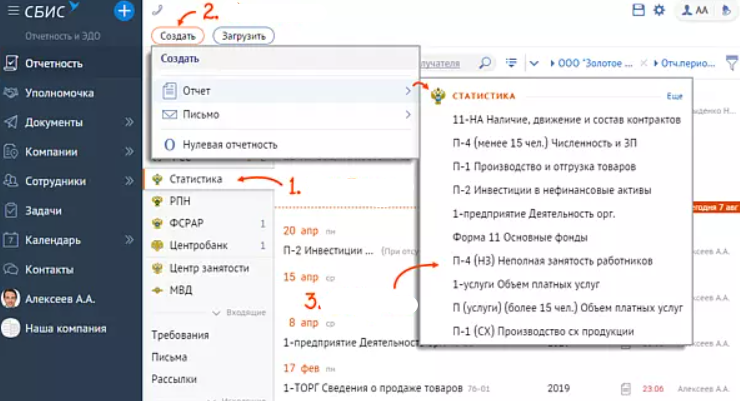Click the Создать button

pos(177,36)
